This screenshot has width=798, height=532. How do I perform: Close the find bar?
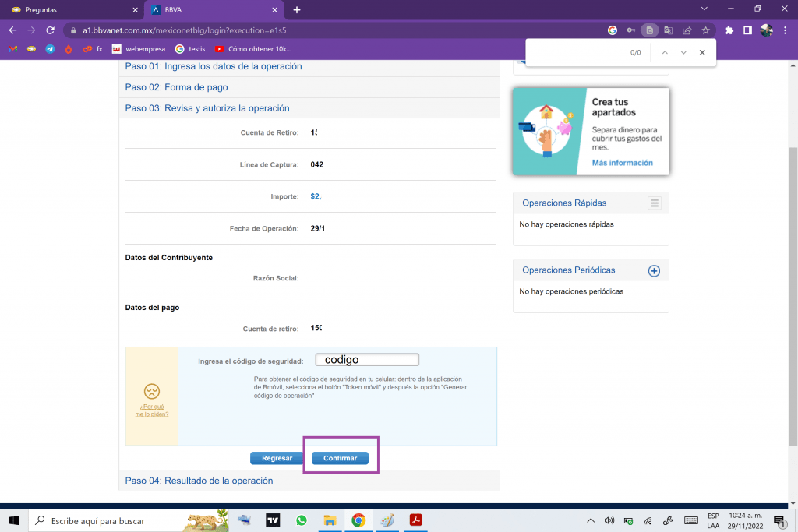(x=702, y=52)
